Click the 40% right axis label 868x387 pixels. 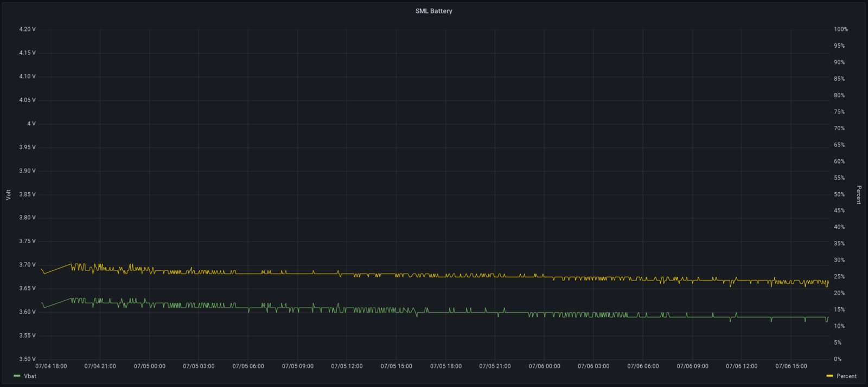(839, 227)
